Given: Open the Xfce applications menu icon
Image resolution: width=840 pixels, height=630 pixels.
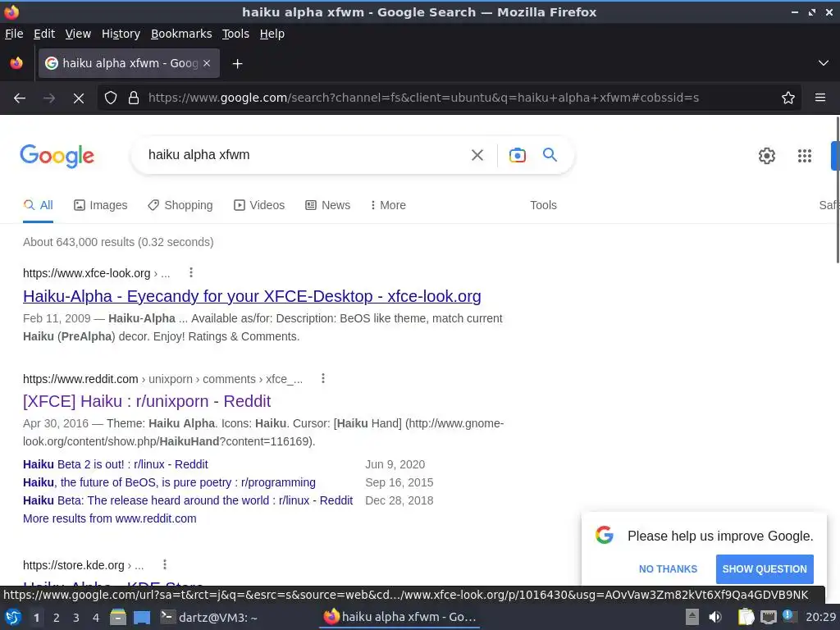Looking at the screenshot, I should coord(13,618).
